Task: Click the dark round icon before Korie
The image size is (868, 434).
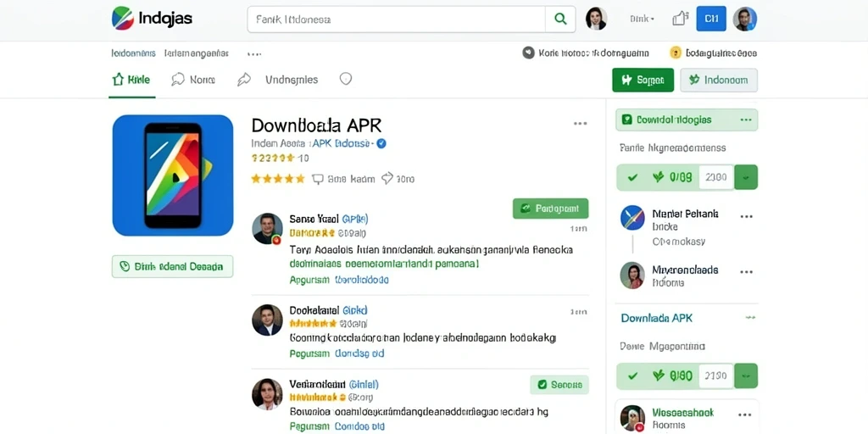Action: [529, 53]
